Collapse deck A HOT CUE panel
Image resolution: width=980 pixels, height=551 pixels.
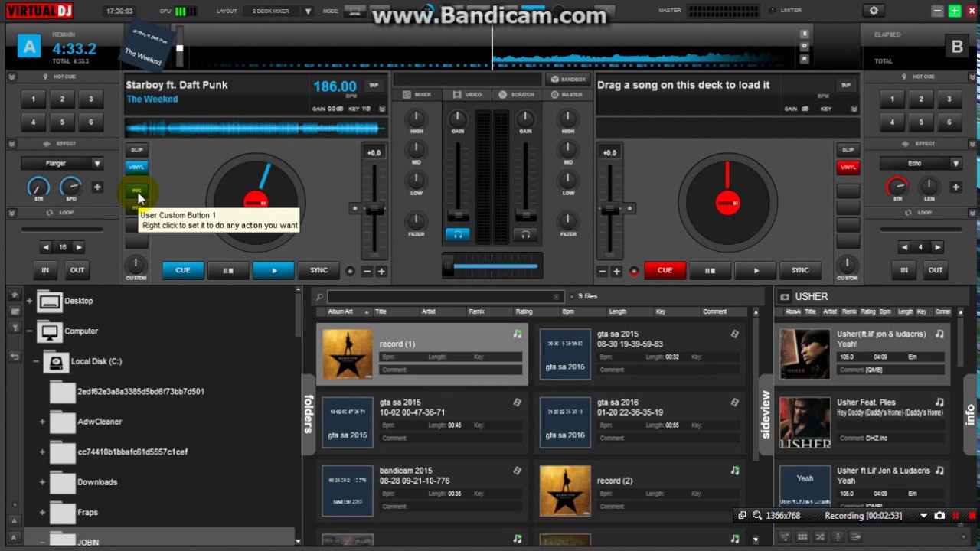point(11,77)
